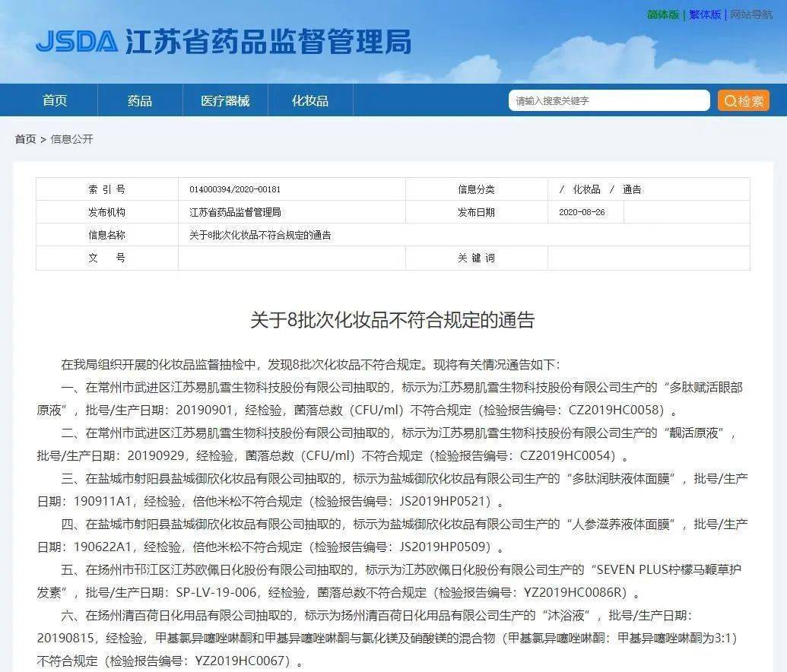Open the 首页 navigation tab
The height and width of the screenshot is (672, 787).
point(55,100)
